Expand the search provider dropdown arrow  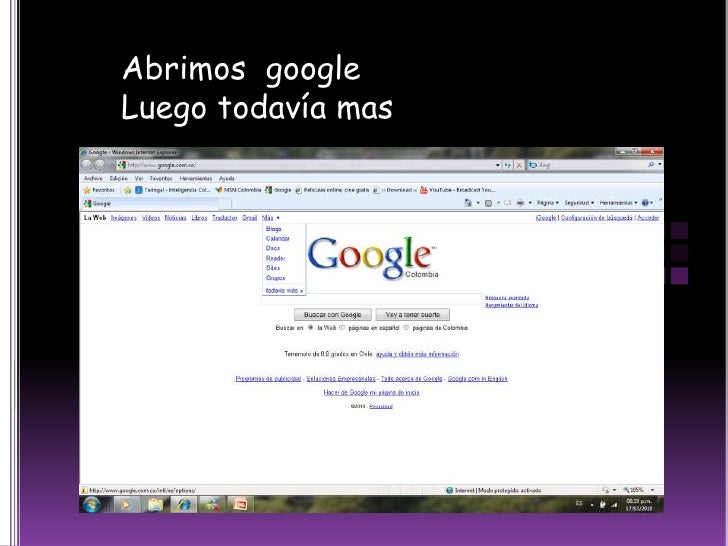click(x=660, y=165)
